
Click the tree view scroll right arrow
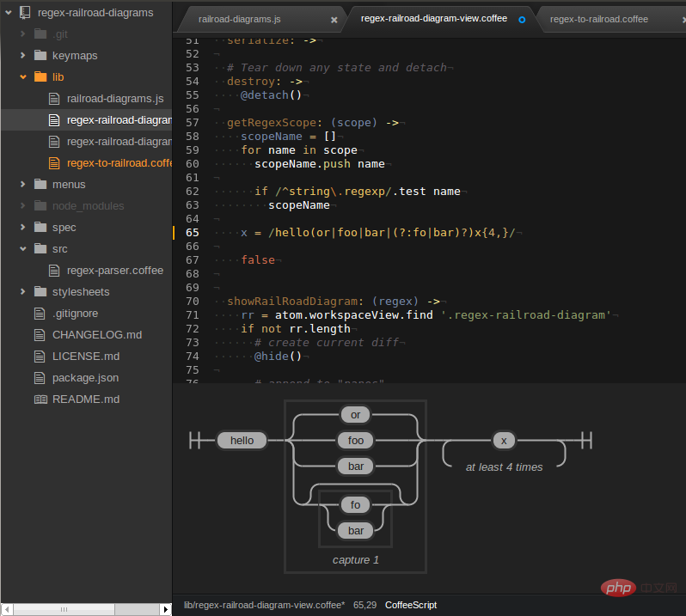click(165, 609)
